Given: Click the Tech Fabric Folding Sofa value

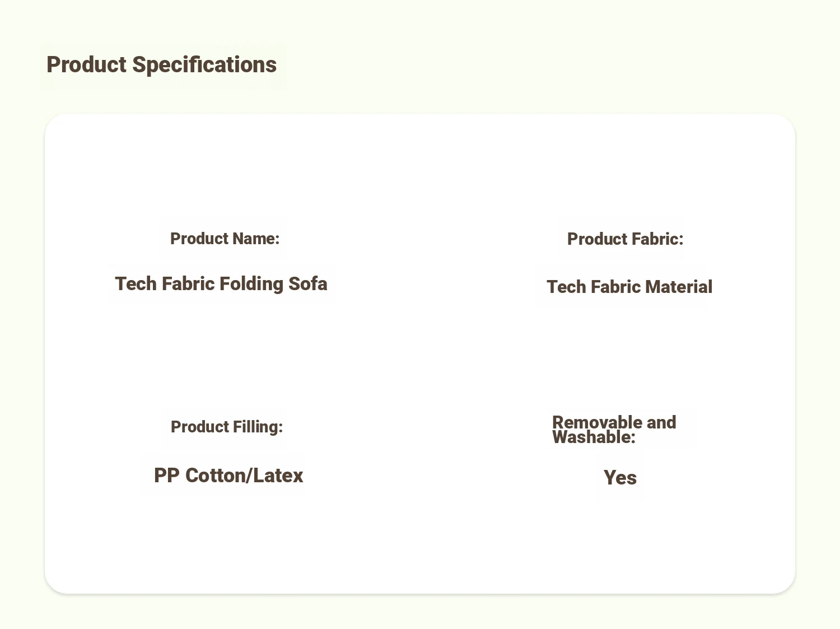Looking at the screenshot, I should tap(221, 284).
